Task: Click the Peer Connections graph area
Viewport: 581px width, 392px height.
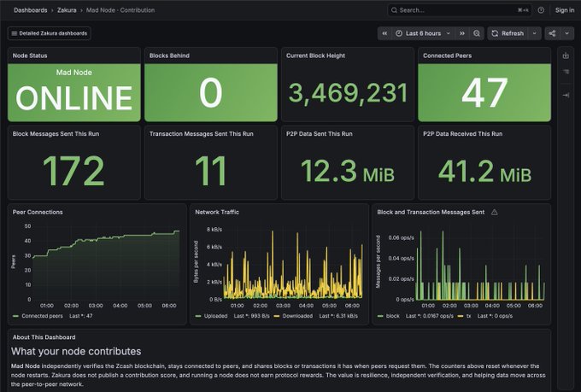Action: pos(106,261)
